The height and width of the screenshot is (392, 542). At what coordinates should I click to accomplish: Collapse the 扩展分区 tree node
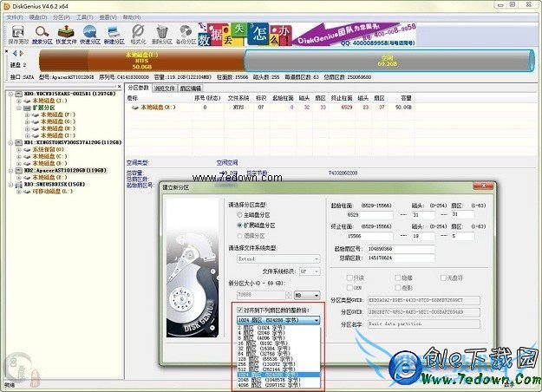coord(19,108)
